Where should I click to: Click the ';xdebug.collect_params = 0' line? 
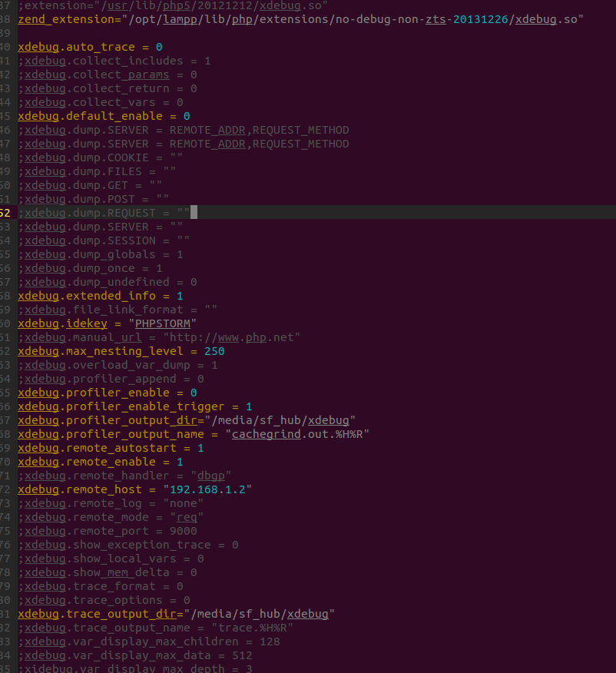point(108,75)
